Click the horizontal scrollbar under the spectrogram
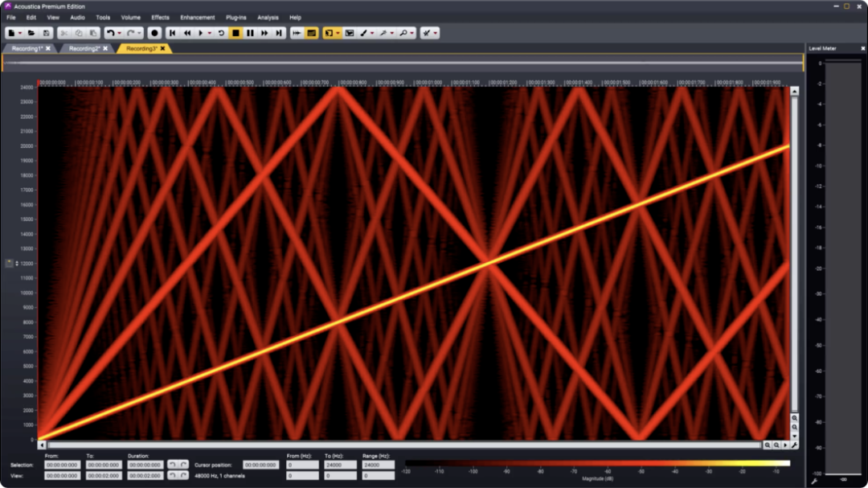 [402, 445]
